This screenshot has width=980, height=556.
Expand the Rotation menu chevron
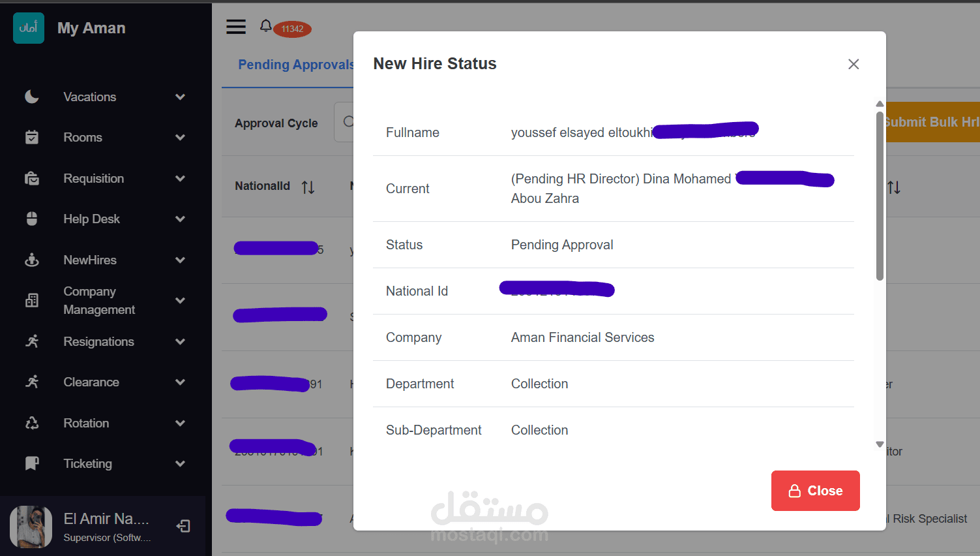(181, 423)
